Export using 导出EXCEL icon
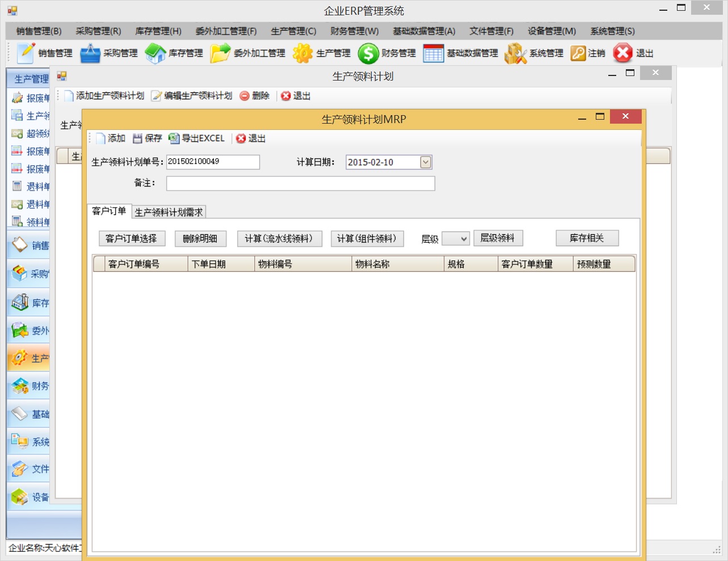This screenshot has width=728, height=561. click(174, 138)
